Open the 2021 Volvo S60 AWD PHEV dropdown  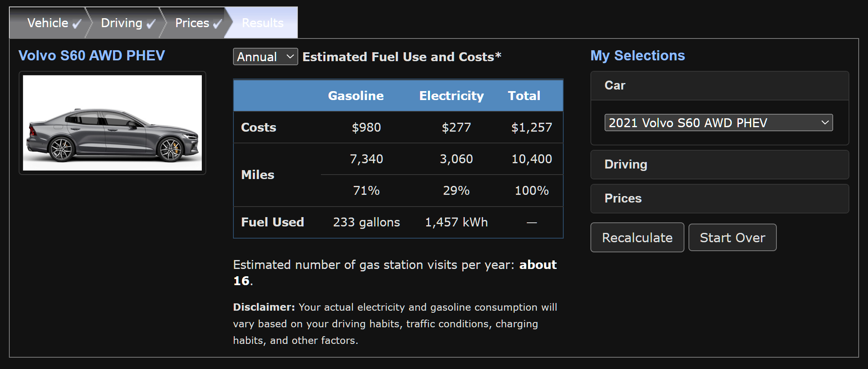pyautogui.click(x=718, y=123)
